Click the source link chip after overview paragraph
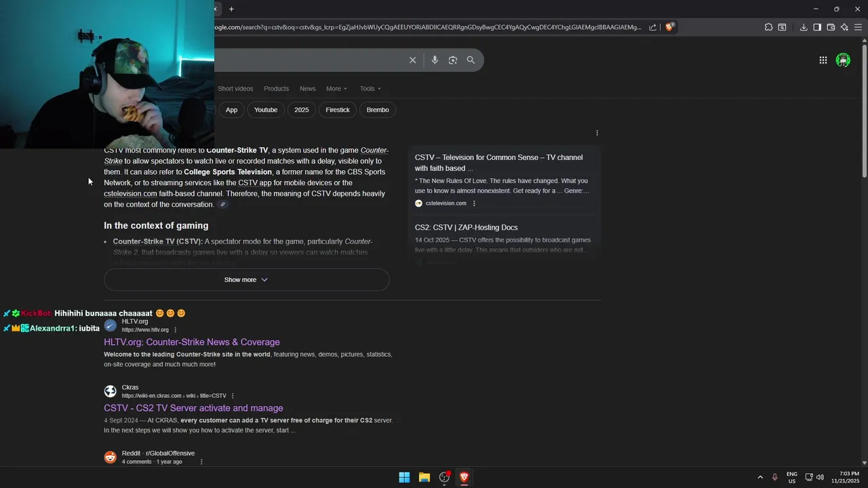 pyautogui.click(x=222, y=205)
